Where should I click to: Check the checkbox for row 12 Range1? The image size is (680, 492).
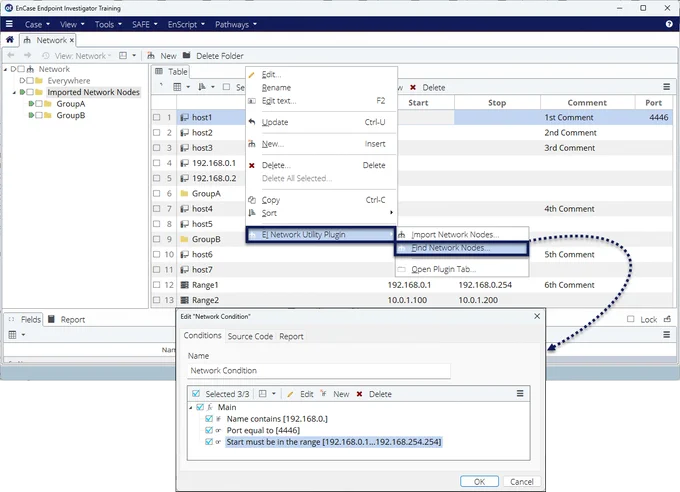coord(157,285)
